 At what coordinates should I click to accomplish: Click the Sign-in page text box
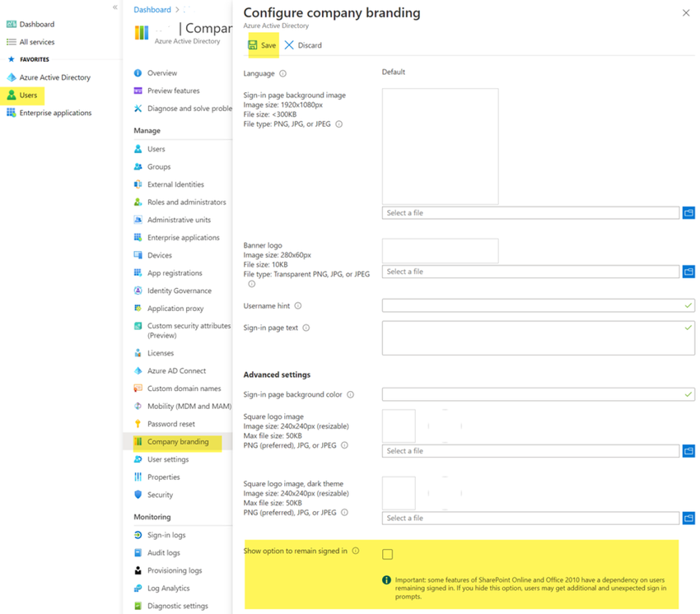coord(533,337)
